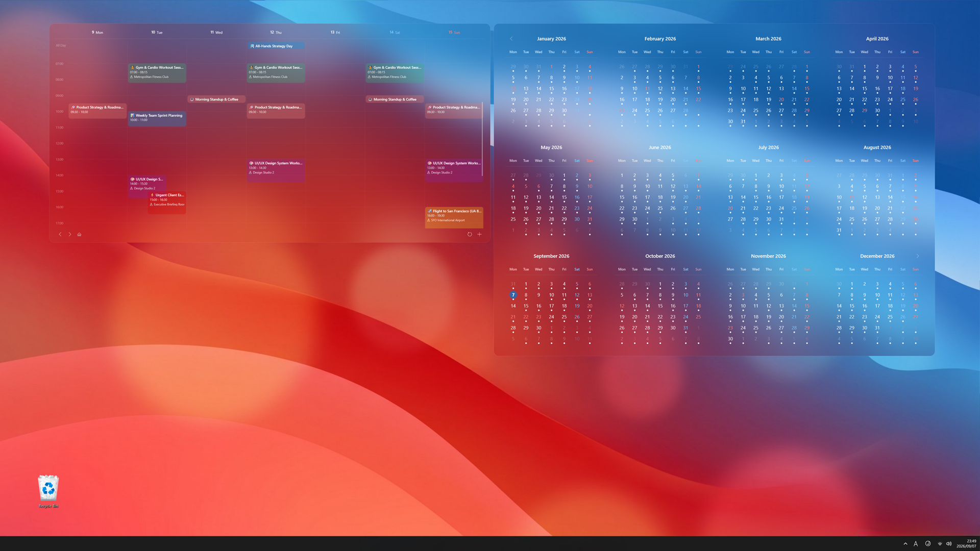Select Wednesday's Morning Standup & Coffee event

[x=216, y=99]
